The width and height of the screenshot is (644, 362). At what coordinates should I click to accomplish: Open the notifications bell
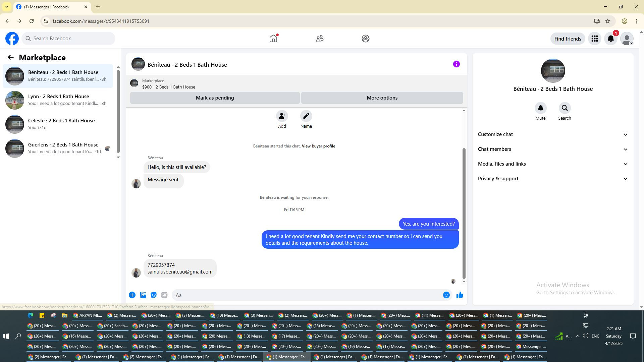611,39
